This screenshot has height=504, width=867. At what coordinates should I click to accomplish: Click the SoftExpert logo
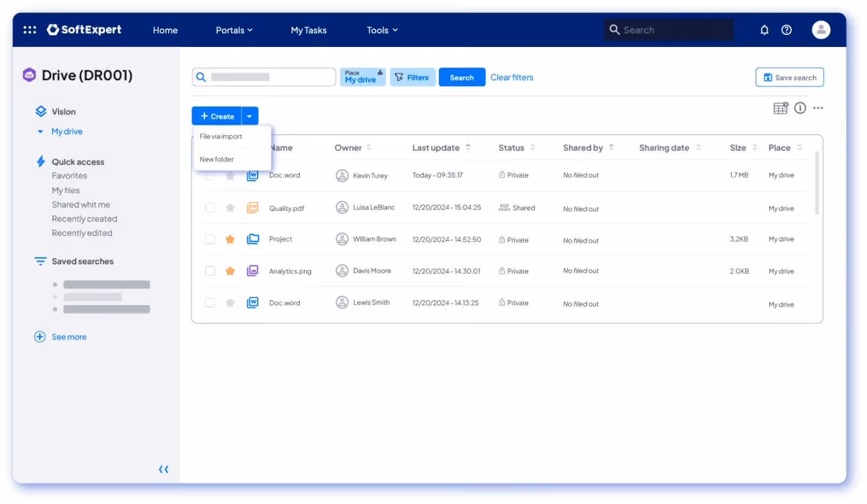(x=84, y=30)
